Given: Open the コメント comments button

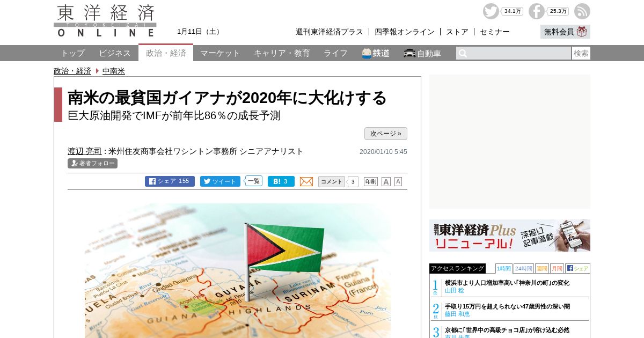Looking at the screenshot, I should point(332,181).
